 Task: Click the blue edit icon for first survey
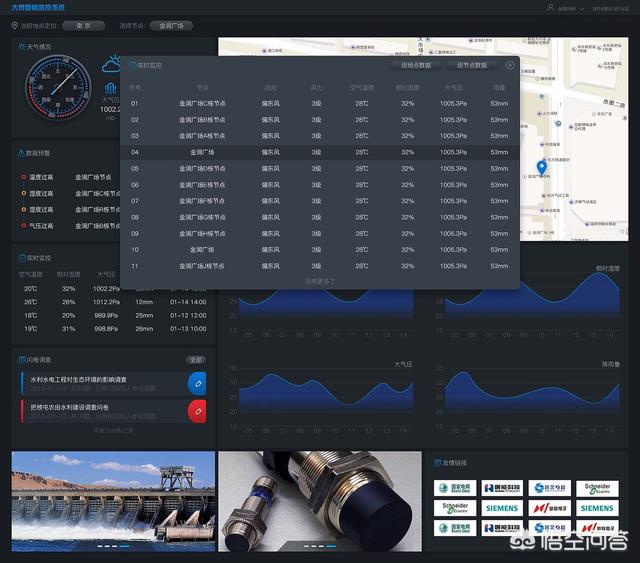point(197,382)
